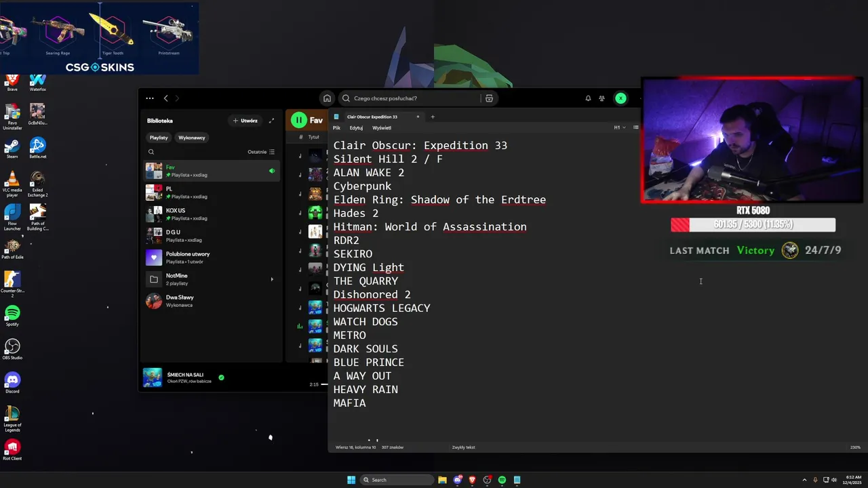Open Riot Client desktop shortcut
Viewport: 868px width, 488px height.
(x=12, y=450)
